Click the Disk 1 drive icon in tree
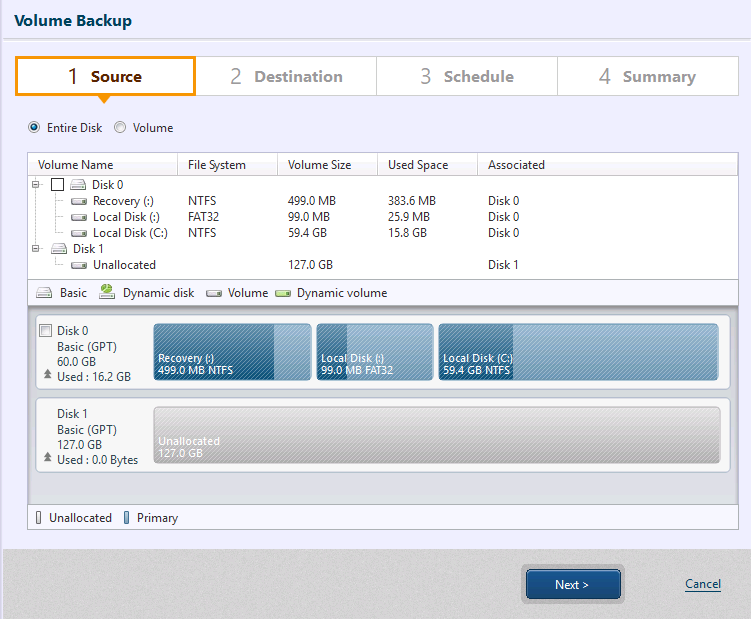 pyautogui.click(x=59, y=249)
